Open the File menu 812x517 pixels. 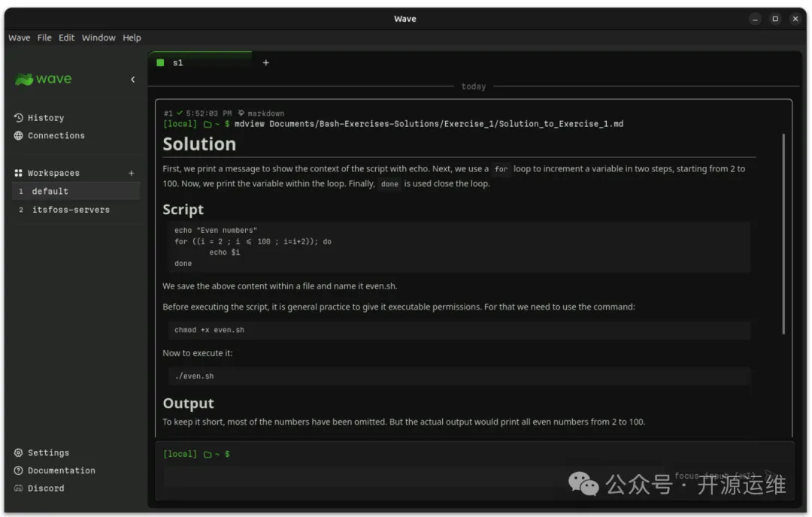pyautogui.click(x=44, y=38)
